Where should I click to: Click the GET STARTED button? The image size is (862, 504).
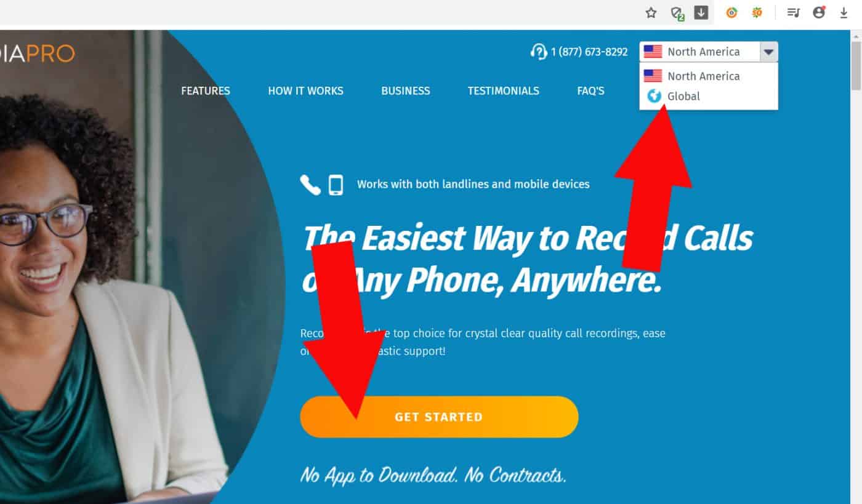(439, 417)
